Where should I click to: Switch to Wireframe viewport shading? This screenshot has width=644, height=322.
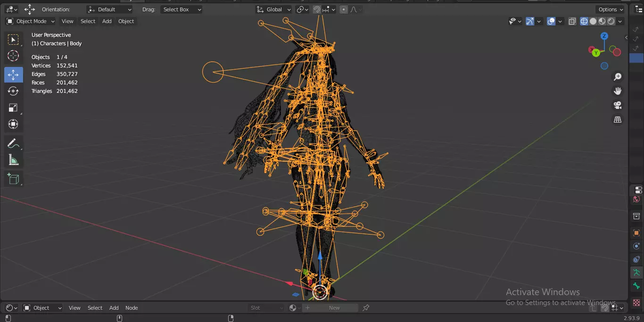(584, 21)
